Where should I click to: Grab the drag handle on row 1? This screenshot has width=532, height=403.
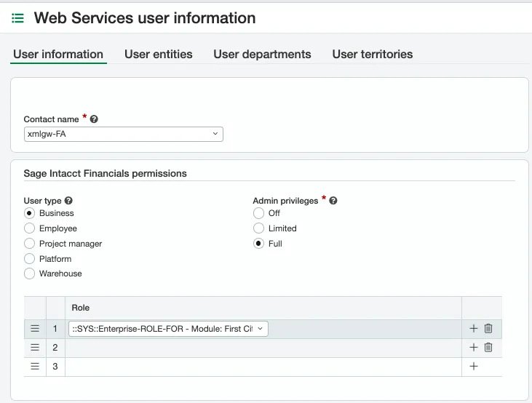coord(35,328)
